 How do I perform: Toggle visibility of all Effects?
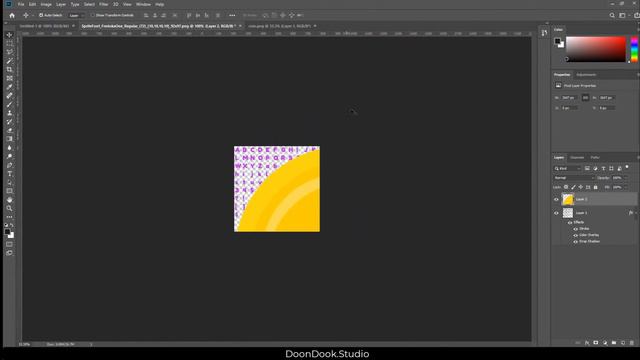pos(570,222)
